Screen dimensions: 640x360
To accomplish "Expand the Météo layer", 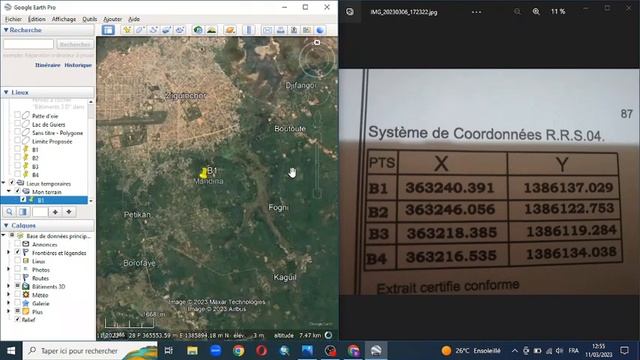I will pyautogui.click(x=9, y=295).
